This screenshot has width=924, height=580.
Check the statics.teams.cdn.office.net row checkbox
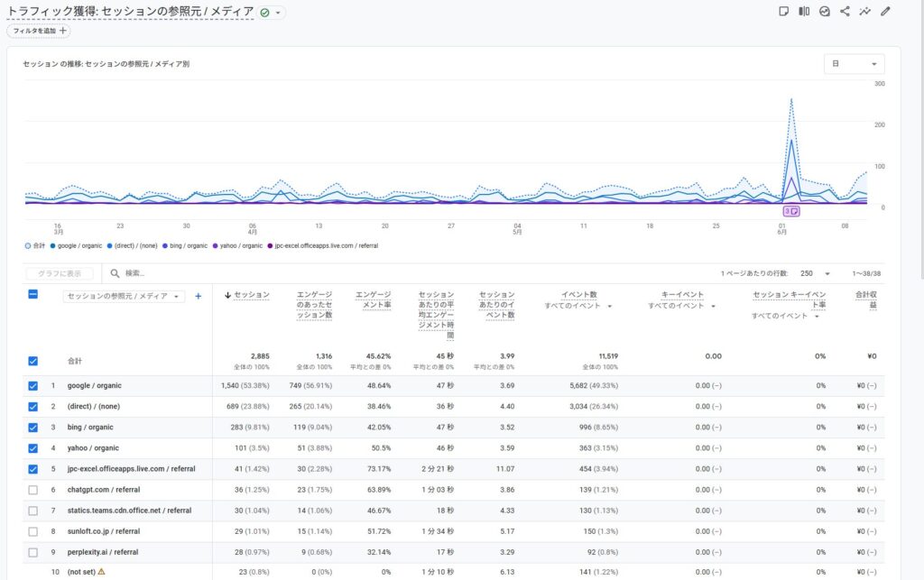click(33, 511)
